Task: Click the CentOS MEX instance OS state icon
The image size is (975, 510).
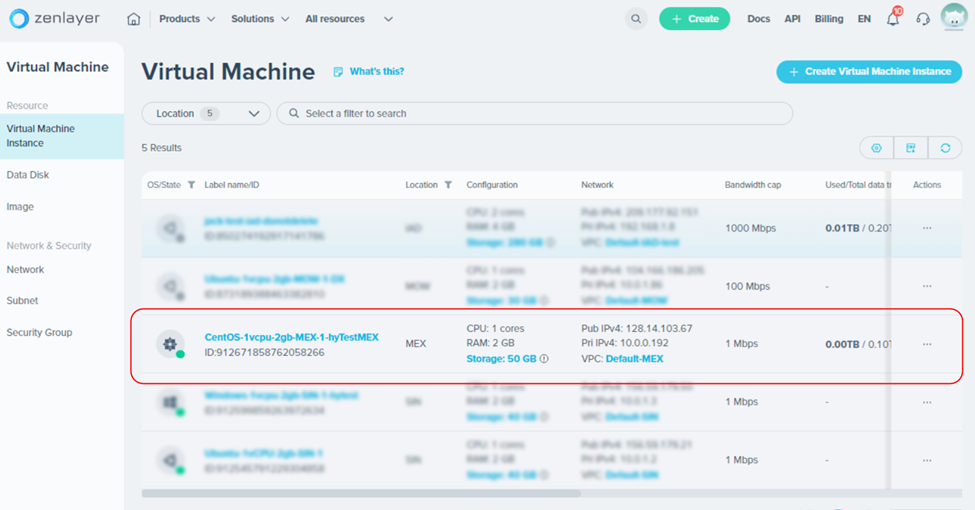Action: pos(170,344)
